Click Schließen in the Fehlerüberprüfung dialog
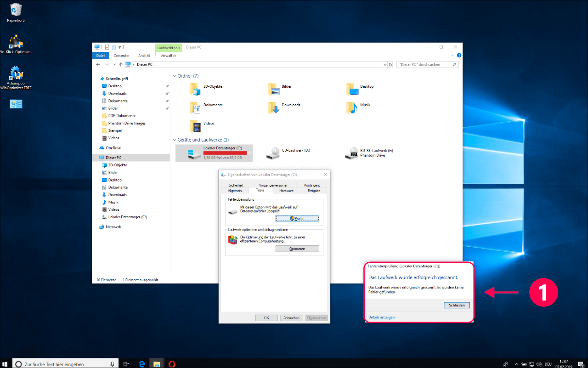 click(x=457, y=305)
